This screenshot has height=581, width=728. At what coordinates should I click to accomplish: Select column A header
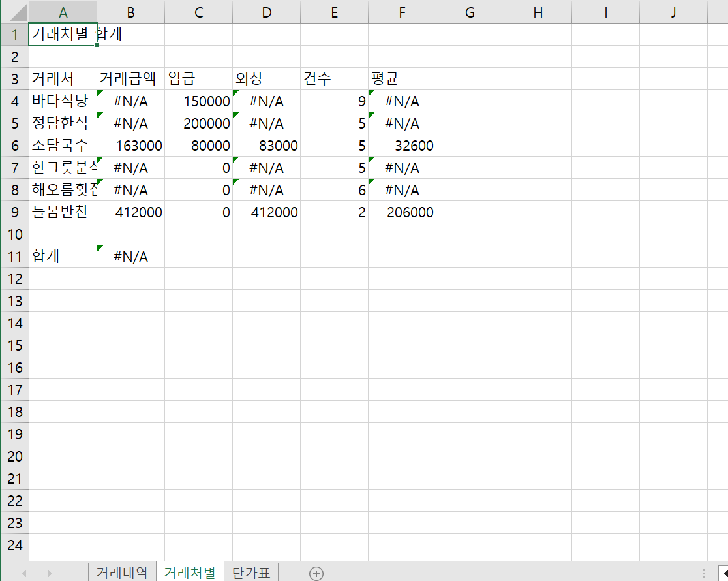tap(63, 12)
